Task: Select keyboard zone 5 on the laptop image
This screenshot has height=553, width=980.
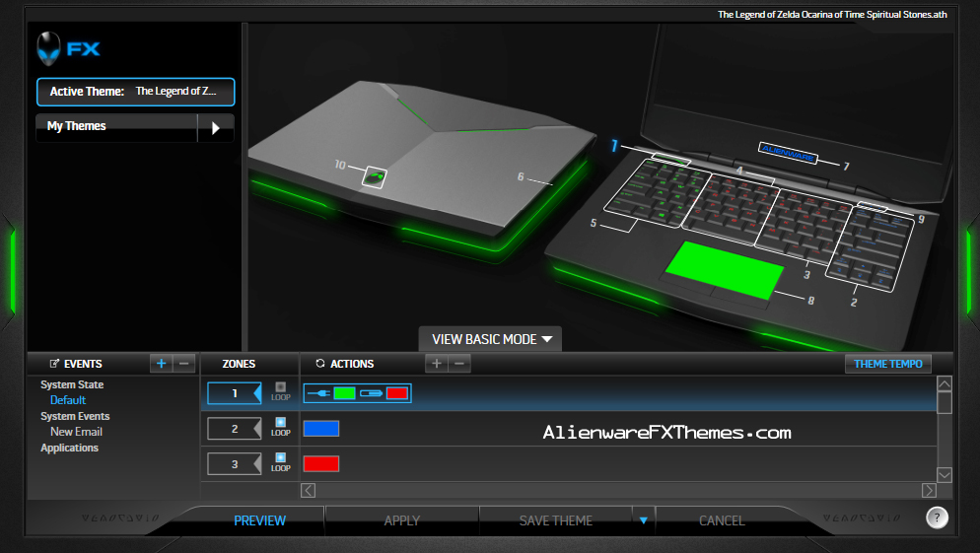Action: [x=657, y=192]
